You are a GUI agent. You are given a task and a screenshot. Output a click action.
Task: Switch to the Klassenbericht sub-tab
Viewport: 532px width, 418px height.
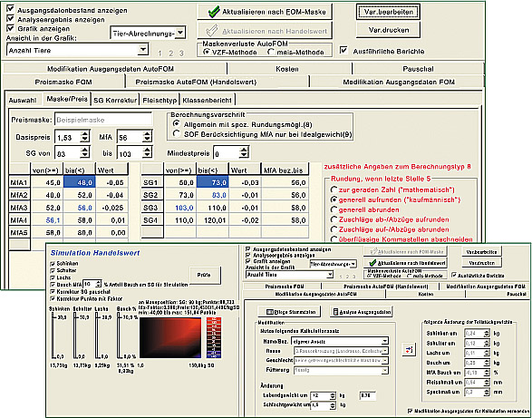[x=207, y=100]
